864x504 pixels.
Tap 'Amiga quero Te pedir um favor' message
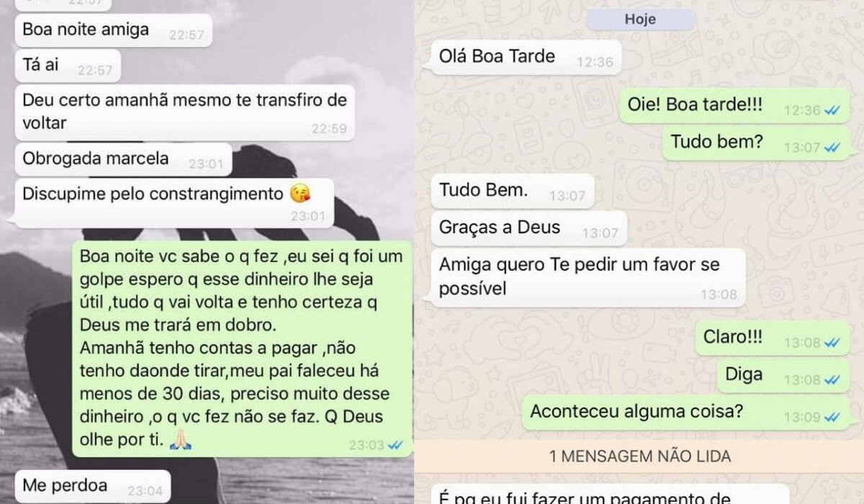587,278
